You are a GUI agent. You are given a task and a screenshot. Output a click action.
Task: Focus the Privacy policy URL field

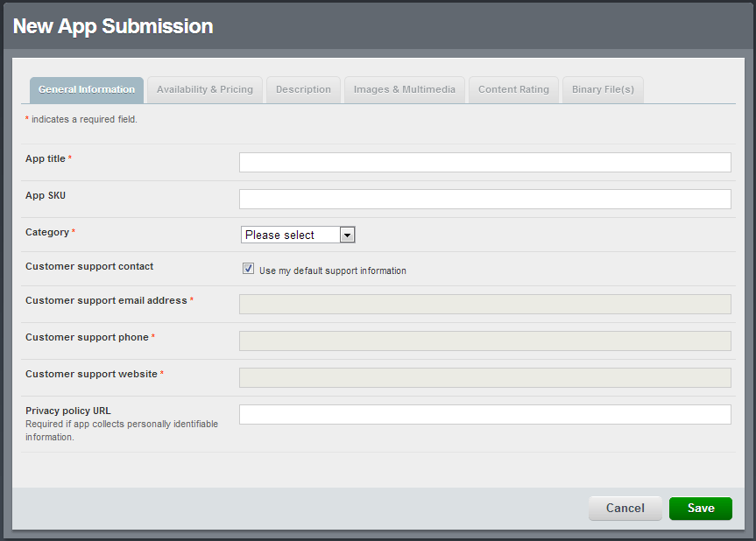point(484,414)
